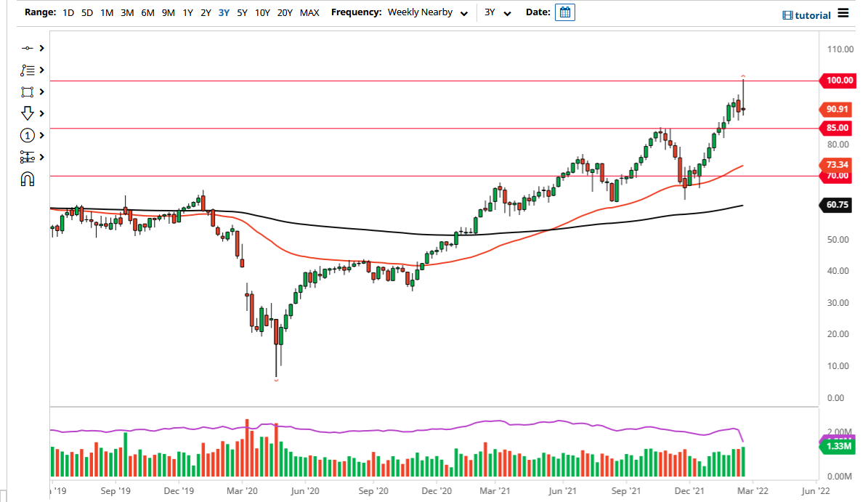Select the numbered callout tool

(x=28, y=135)
